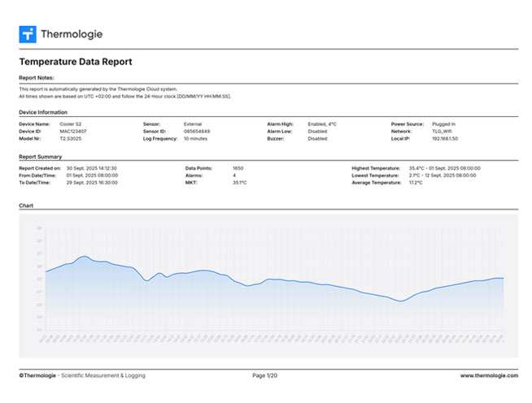This screenshot has height=403, width=532.
Task: Click the Report Notes section header
Action: [37, 78]
